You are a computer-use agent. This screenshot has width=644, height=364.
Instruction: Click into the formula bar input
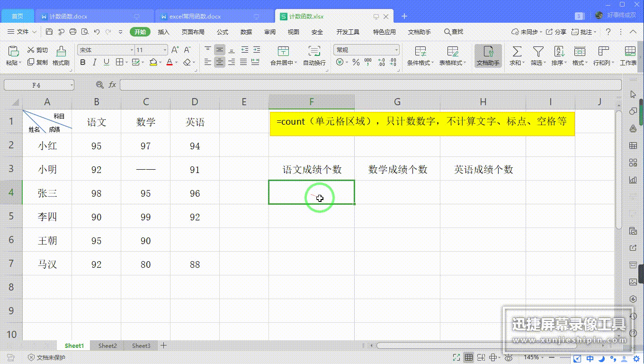point(370,85)
